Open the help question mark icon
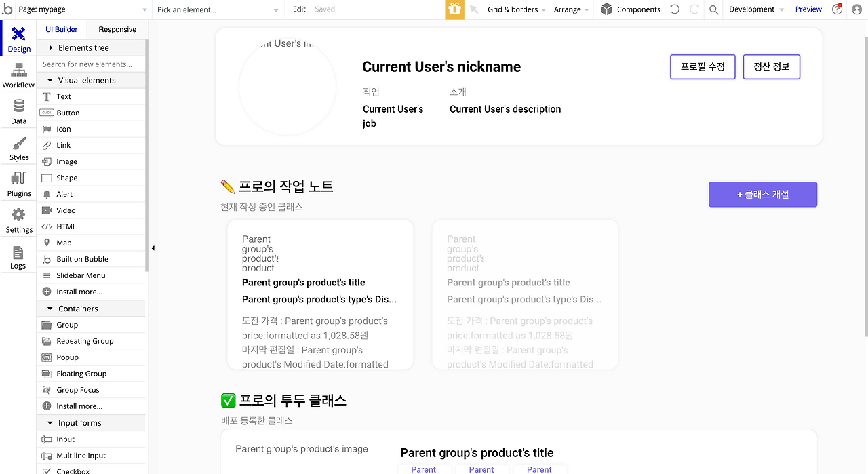 point(837,9)
